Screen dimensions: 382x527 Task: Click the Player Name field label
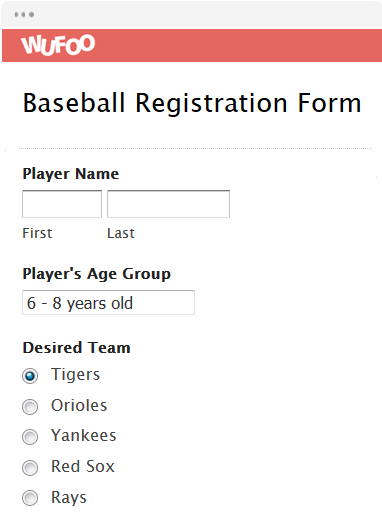point(71,174)
